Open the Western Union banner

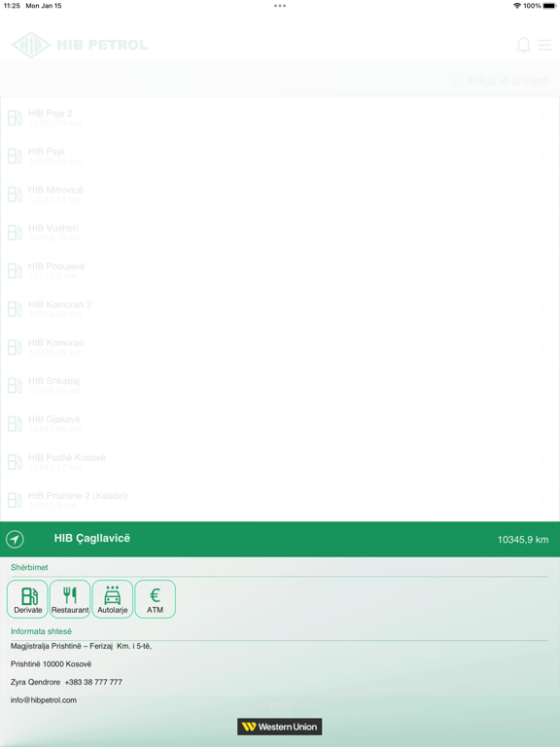(280, 727)
